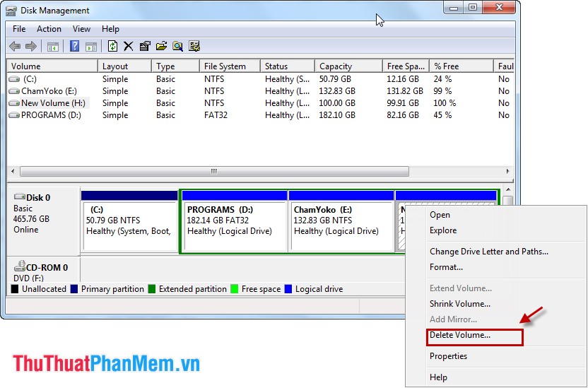Click the horizontal scrollbar's left arrow
The width and height of the screenshot is (588, 388).
click(13, 171)
